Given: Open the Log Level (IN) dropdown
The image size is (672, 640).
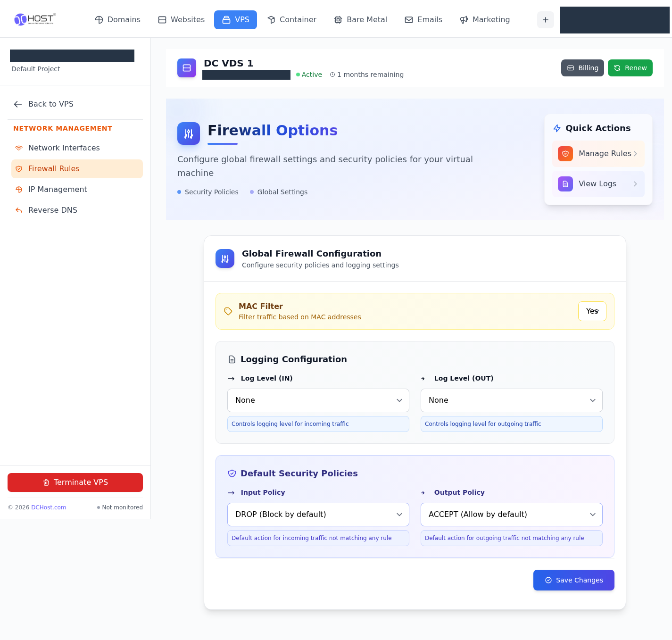Looking at the screenshot, I should [318, 400].
